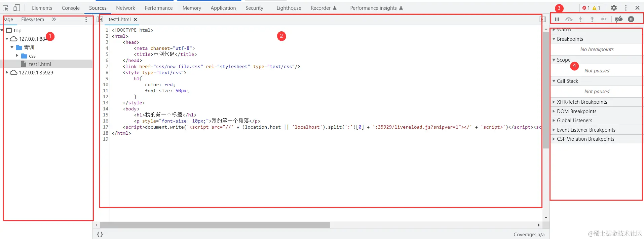Expand the 127.0.0.1:35929 origin node

[x=7, y=72]
